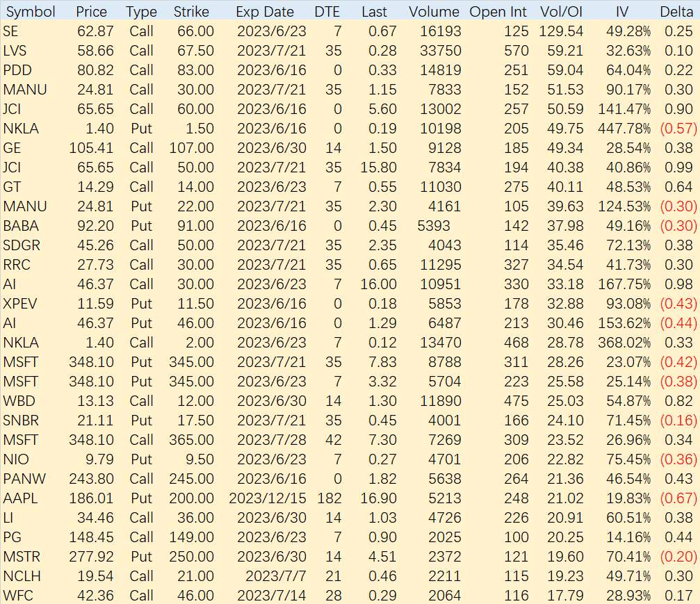The width and height of the screenshot is (700, 604).
Task: Select Vol/OI value 129.54
Action: click(561, 31)
